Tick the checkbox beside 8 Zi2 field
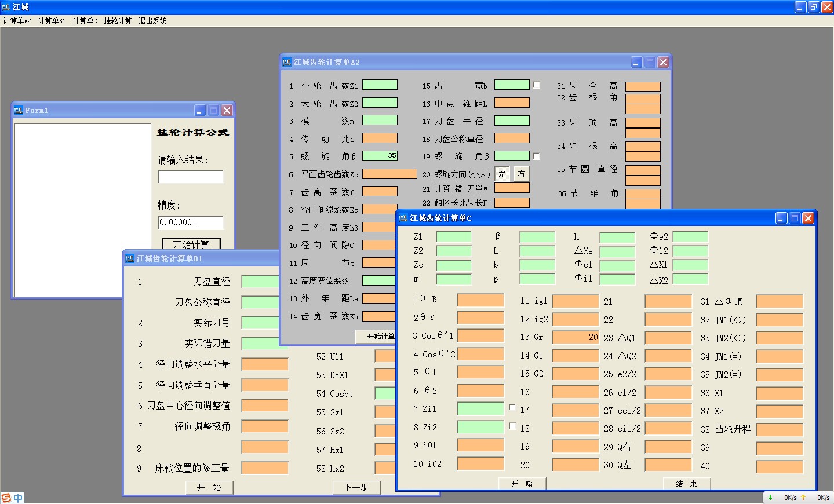Viewport: 834px width, 504px height. coord(512,426)
